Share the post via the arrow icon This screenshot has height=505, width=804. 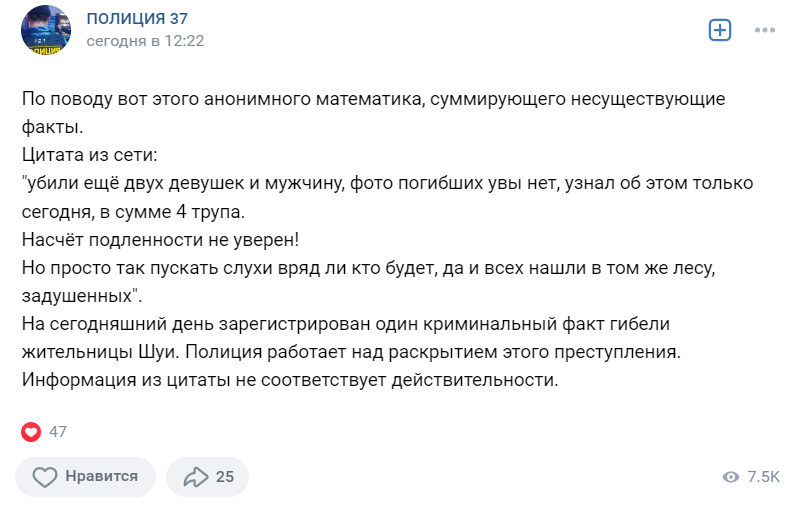coord(196,477)
